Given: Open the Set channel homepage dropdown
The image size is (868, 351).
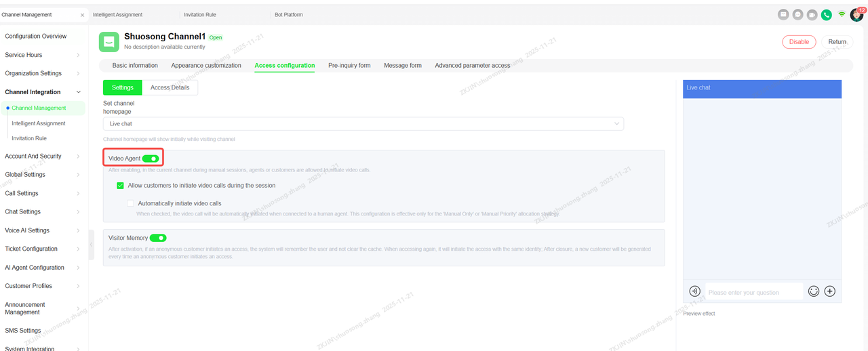Looking at the screenshot, I should (363, 124).
